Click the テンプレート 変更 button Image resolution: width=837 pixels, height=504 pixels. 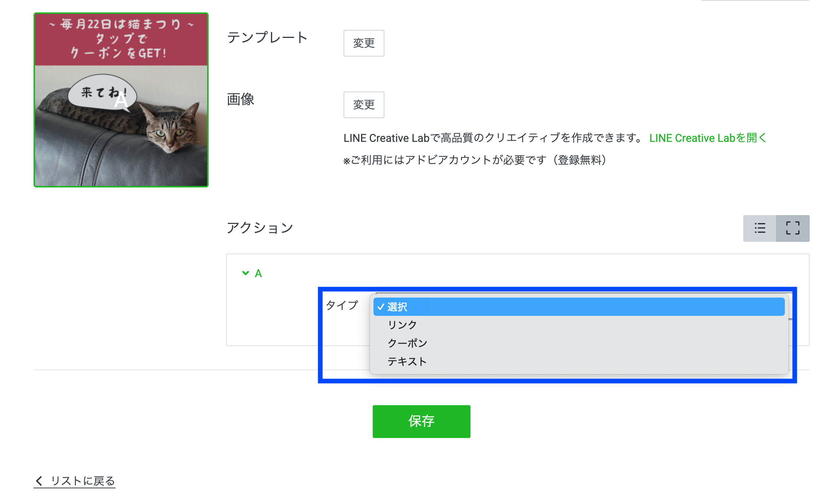[x=364, y=43]
